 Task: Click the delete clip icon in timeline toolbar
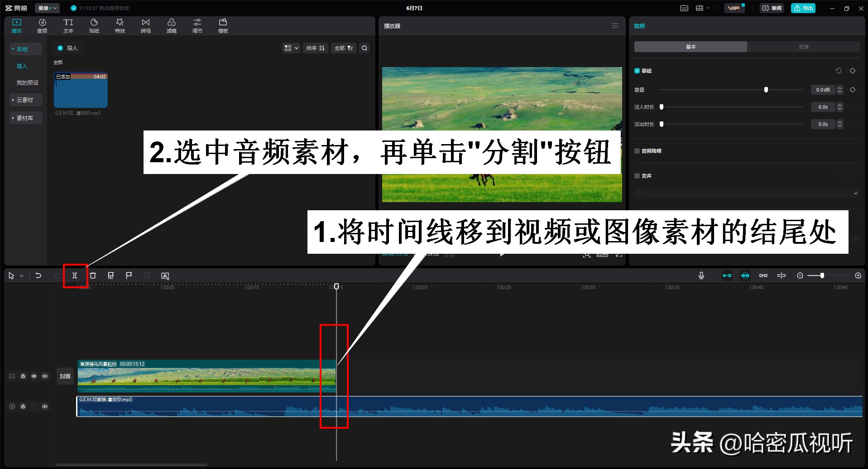click(92, 276)
